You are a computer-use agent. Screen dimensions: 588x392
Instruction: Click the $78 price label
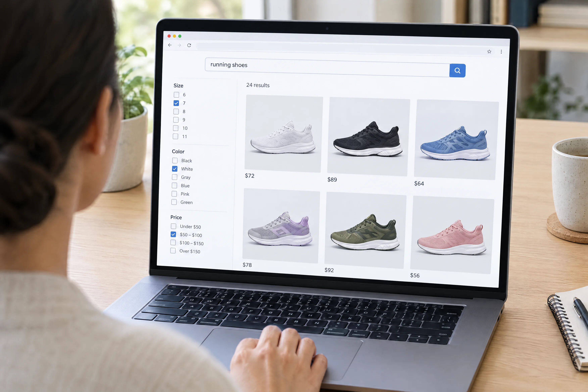[x=247, y=265]
